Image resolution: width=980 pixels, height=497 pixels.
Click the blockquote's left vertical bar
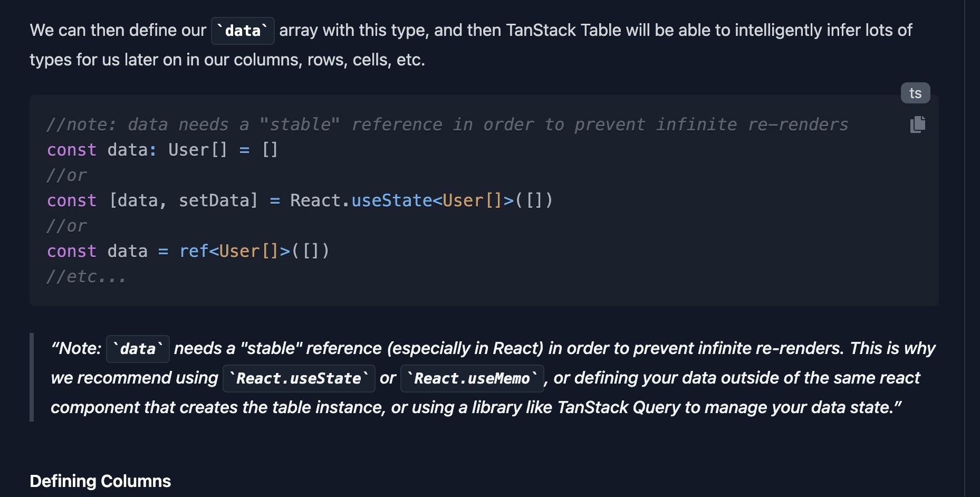click(x=32, y=377)
